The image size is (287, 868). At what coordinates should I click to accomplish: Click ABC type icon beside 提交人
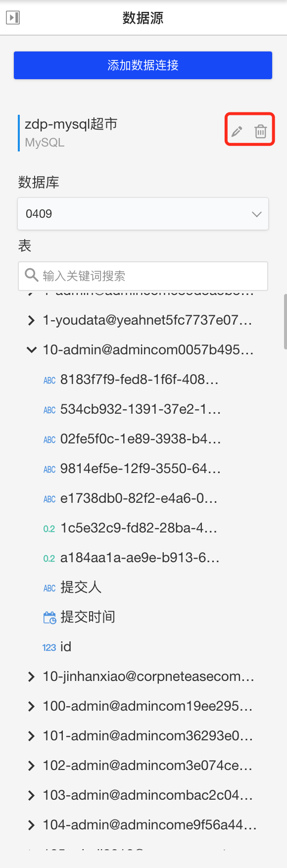(x=49, y=588)
